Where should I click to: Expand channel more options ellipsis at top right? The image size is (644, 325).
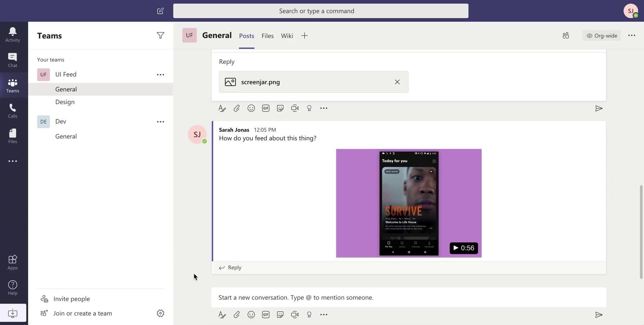[x=632, y=36]
